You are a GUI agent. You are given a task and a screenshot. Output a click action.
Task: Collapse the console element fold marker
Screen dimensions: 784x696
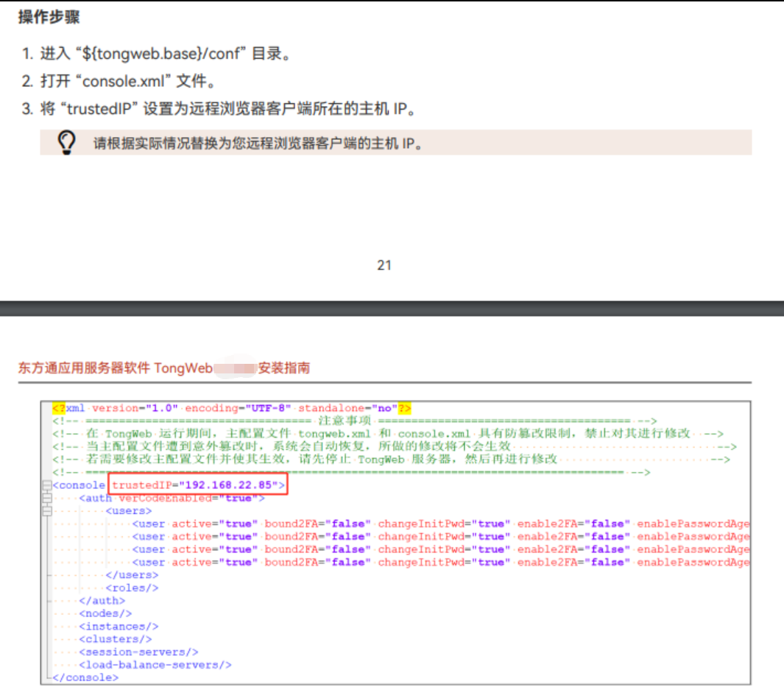tap(47, 485)
